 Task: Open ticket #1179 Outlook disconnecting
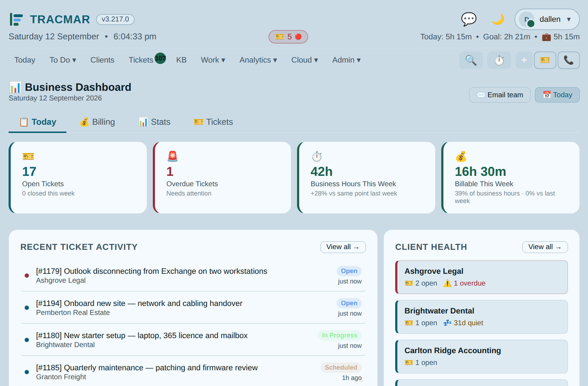pyautogui.click(x=193, y=275)
